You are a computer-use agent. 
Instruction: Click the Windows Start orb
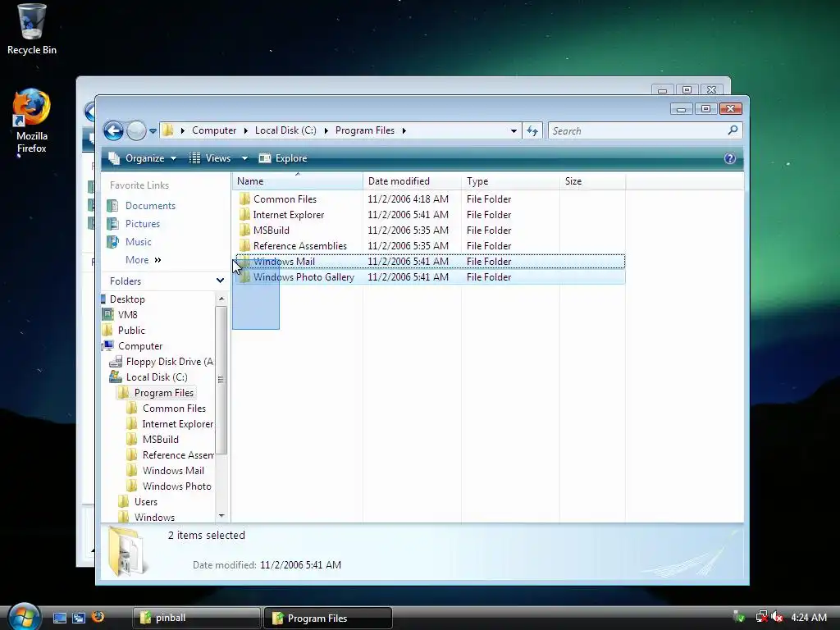point(24,617)
